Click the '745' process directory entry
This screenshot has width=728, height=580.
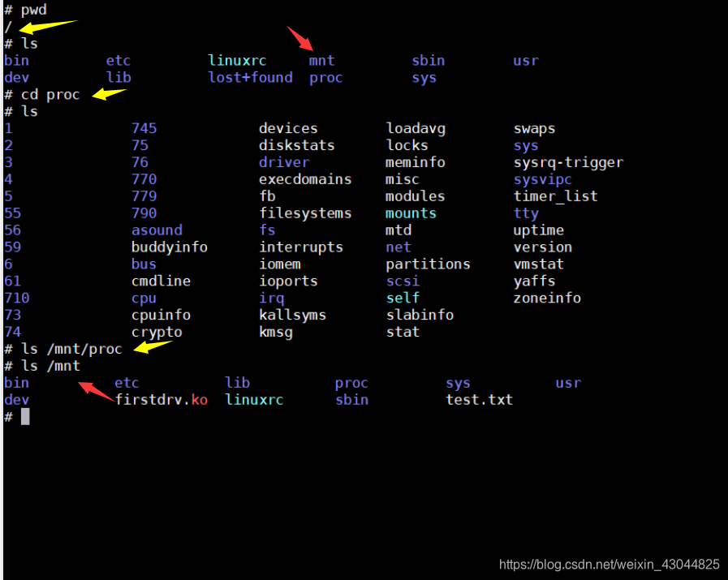(x=144, y=128)
